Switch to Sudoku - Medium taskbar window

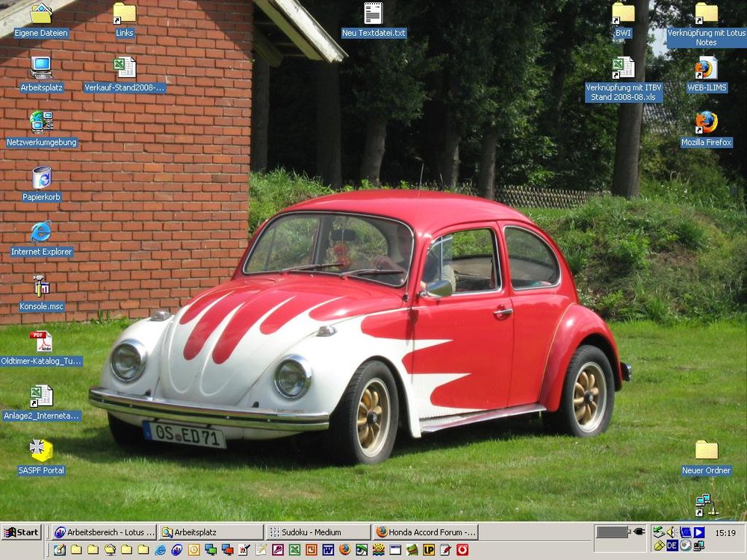pyautogui.click(x=319, y=532)
